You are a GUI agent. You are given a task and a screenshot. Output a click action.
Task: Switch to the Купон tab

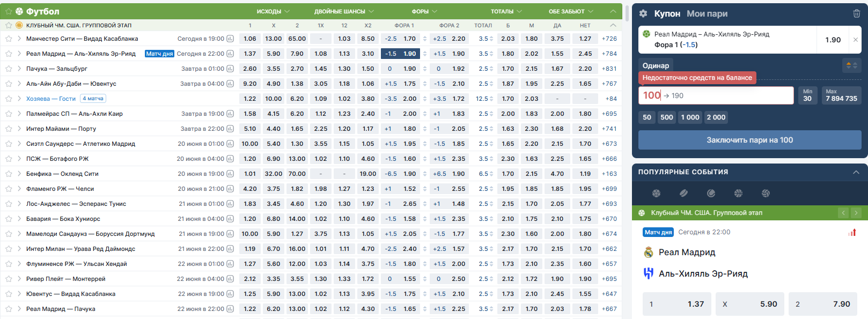[667, 14]
